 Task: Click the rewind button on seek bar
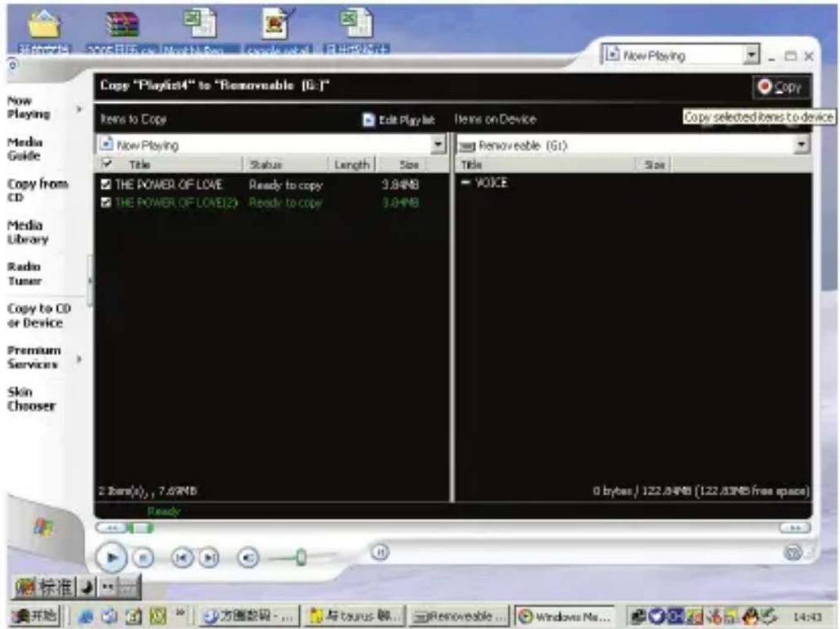click(111, 528)
